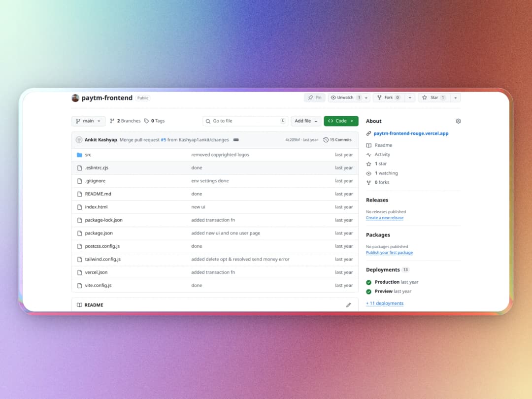Pin the repository to profile

(314, 98)
